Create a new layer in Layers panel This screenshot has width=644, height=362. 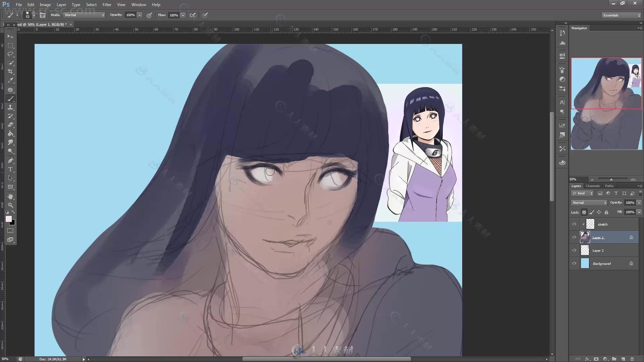[x=623, y=359]
